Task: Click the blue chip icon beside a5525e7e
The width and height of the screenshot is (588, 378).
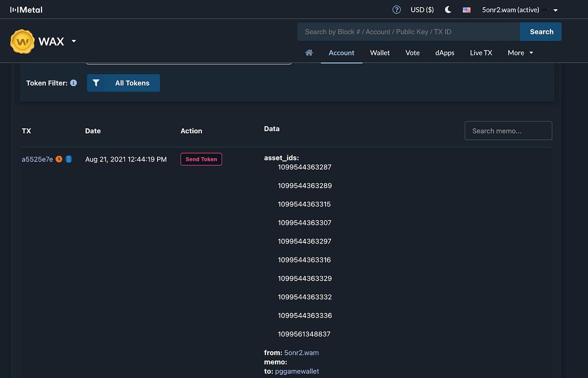Action: pos(69,159)
